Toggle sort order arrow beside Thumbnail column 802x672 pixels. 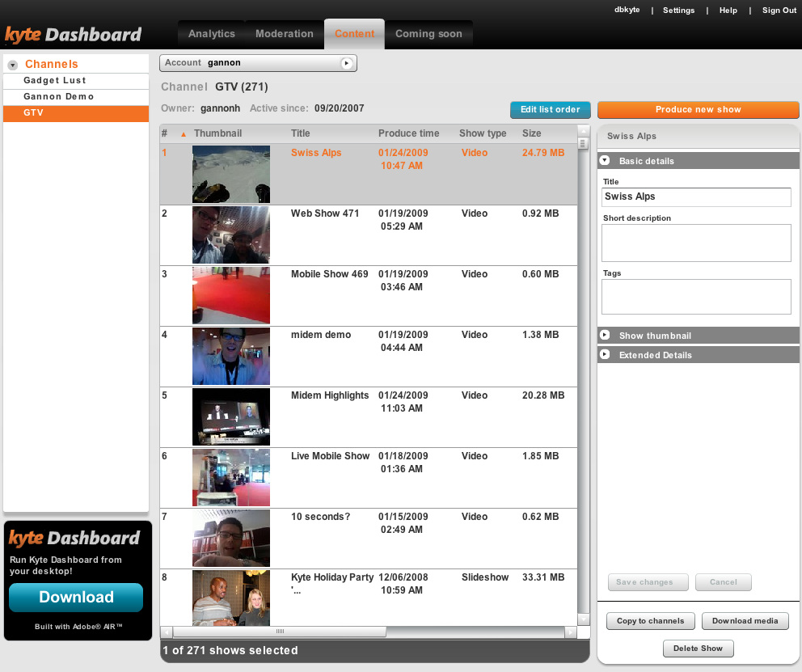[x=183, y=134]
